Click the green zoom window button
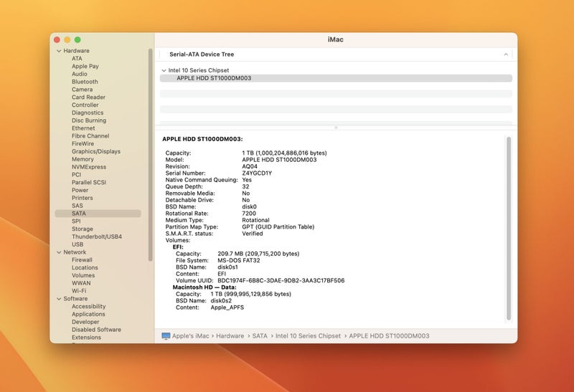This screenshot has height=392, width=574. pos(77,40)
